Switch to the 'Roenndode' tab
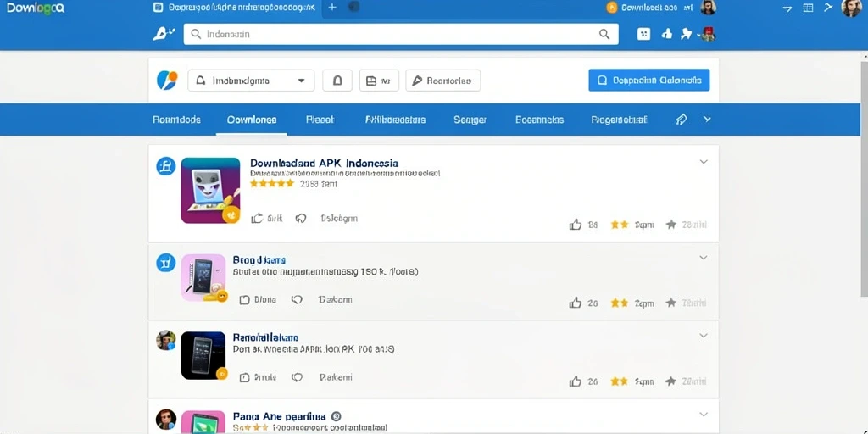The height and width of the screenshot is (434, 868). (x=176, y=120)
